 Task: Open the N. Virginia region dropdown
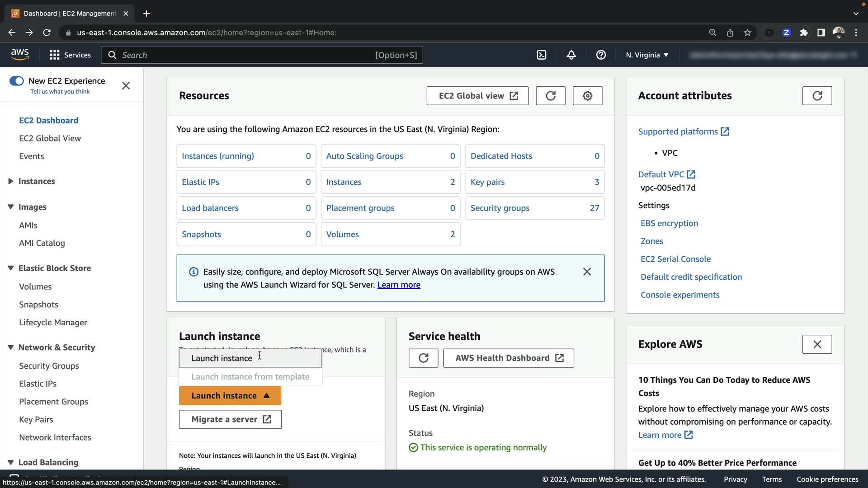(647, 55)
